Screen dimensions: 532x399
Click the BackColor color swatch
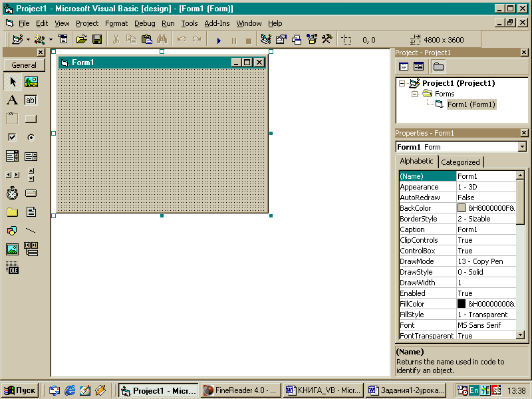[462, 208]
